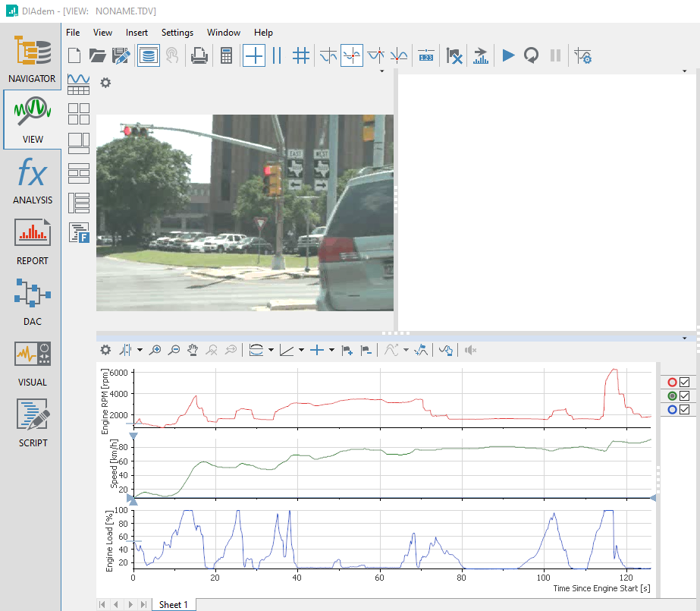Image resolution: width=700 pixels, height=611 pixels.
Task: Toggle the red Engine RPM curve checkbox
Action: (x=684, y=383)
